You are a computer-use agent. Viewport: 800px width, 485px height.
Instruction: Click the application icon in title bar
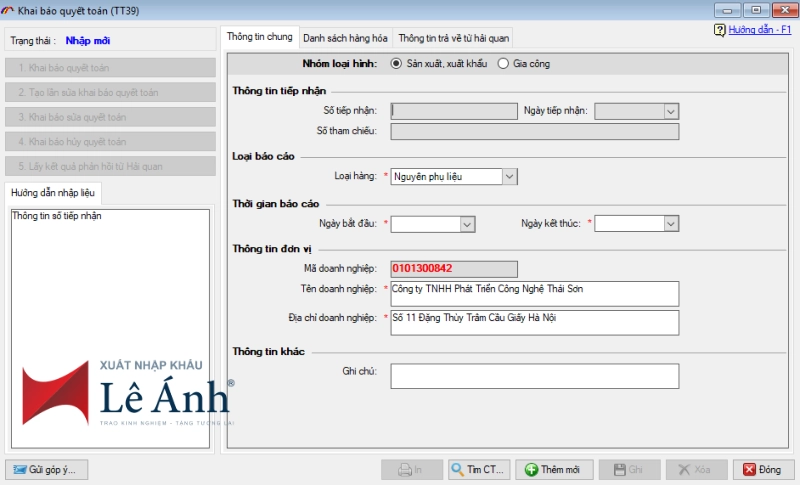click(x=9, y=9)
